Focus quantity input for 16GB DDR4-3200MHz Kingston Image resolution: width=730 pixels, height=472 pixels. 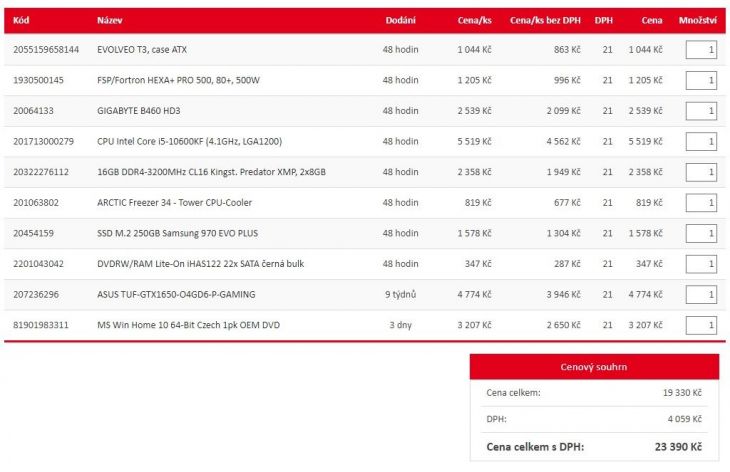tap(701, 172)
